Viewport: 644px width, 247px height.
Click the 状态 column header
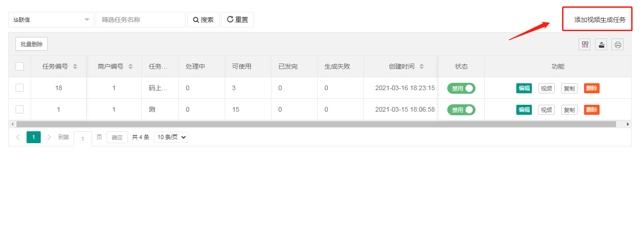coord(461,66)
